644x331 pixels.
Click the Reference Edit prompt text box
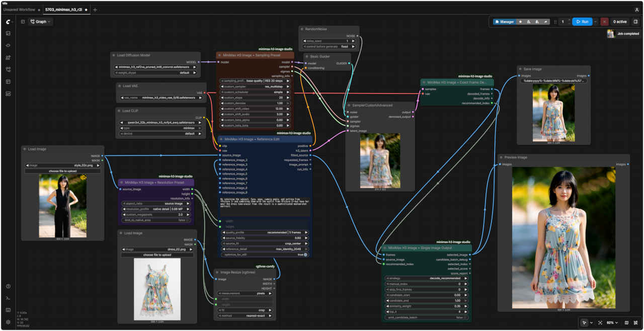[264, 208]
